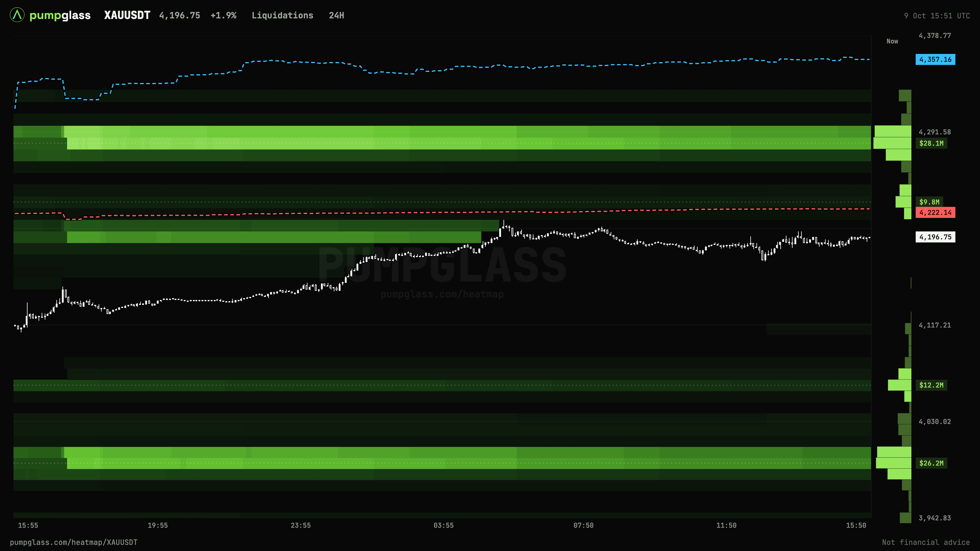Click the 4,291.58 axis price
The height and width of the screenshot is (551, 980).
click(935, 132)
